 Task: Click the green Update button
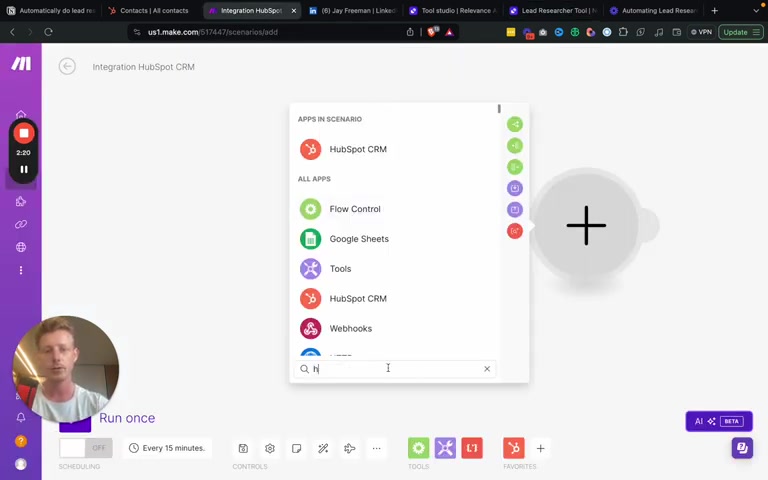click(741, 32)
